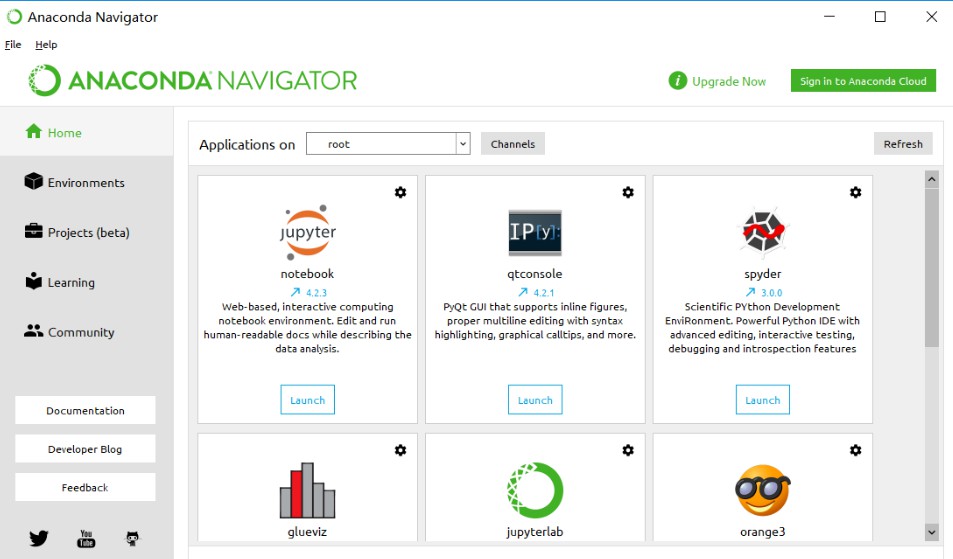
Task: Click the scrollbar down arrow
Action: [x=931, y=532]
